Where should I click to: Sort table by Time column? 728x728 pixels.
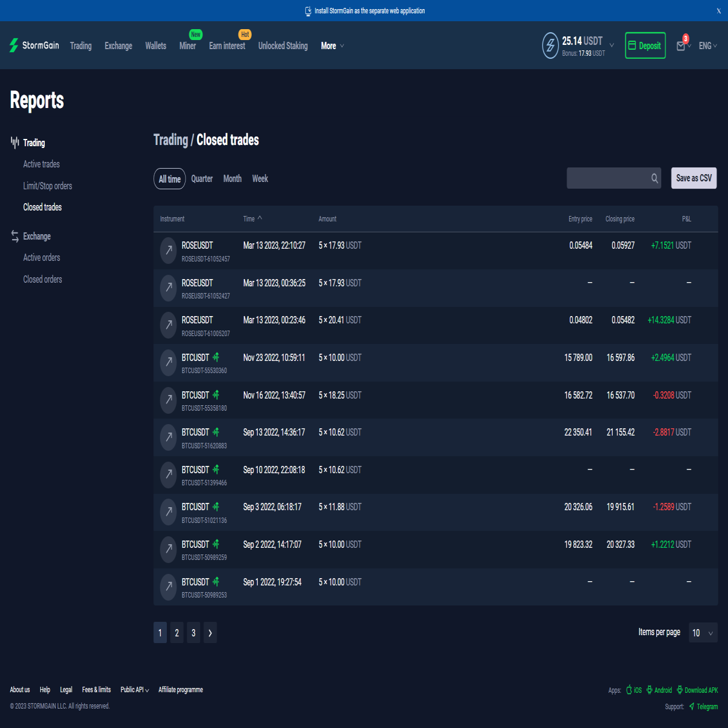252,219
